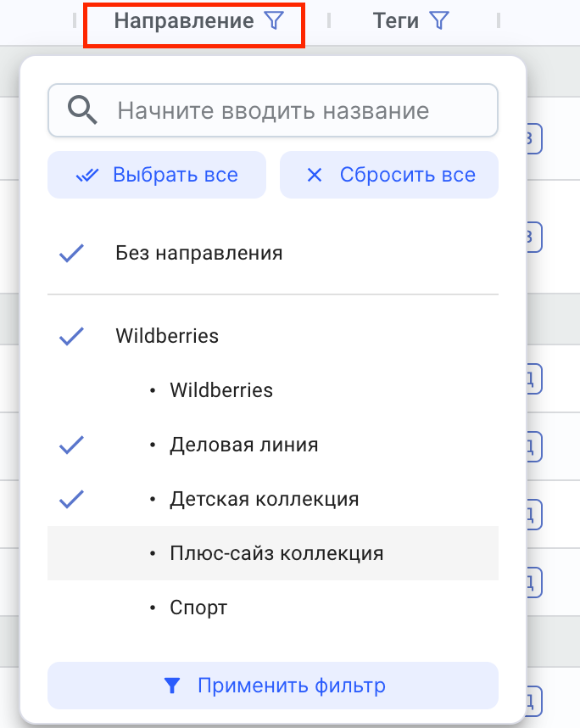
Task: Open the Теги column header dropdown
Action: point(396,21)
